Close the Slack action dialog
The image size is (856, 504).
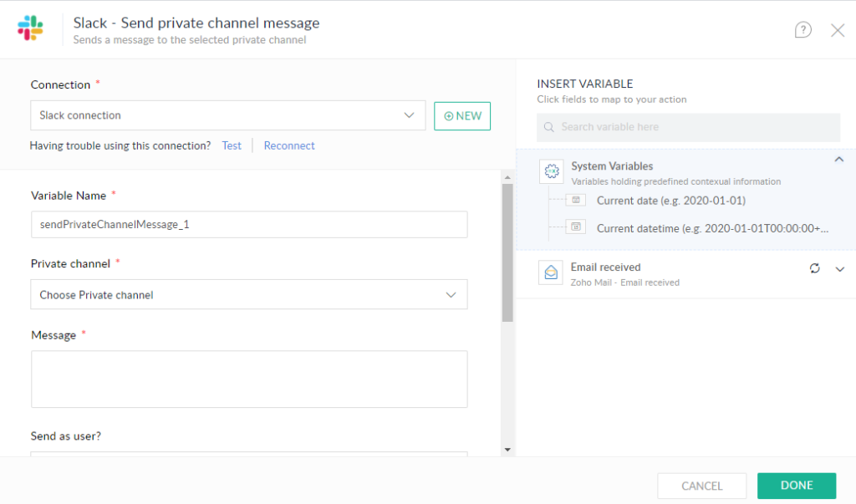pyautogui.click(x=838, y=30)
